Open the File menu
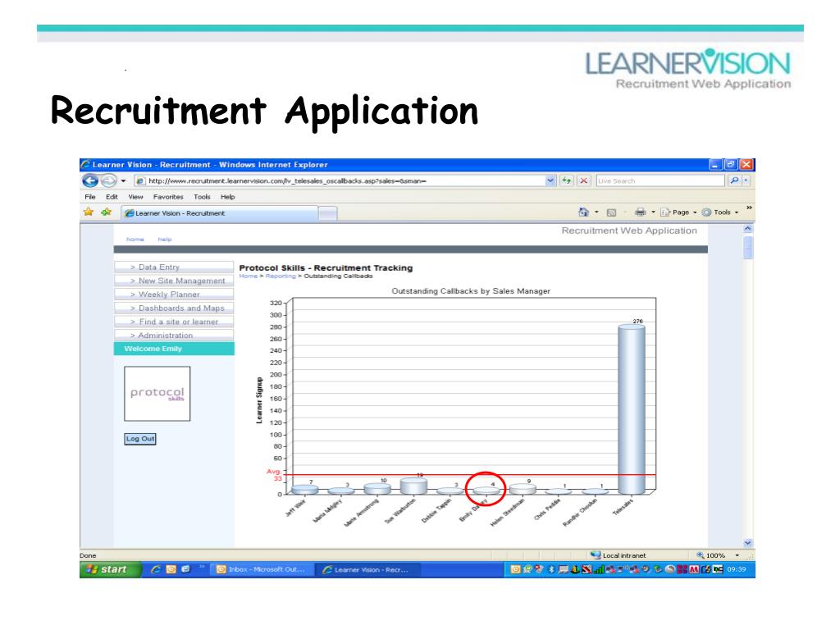Image resolution: width=840 pixels, height=630 pixels. point(90,197)
